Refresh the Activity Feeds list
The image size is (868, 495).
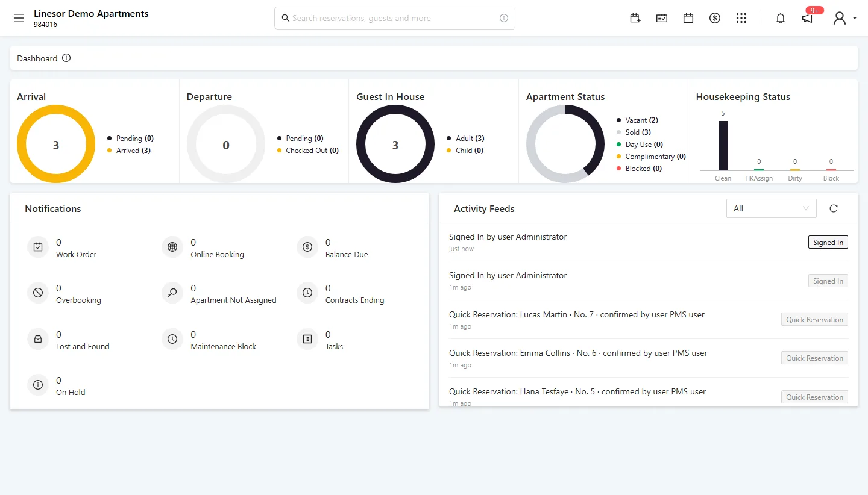[834, 208]
